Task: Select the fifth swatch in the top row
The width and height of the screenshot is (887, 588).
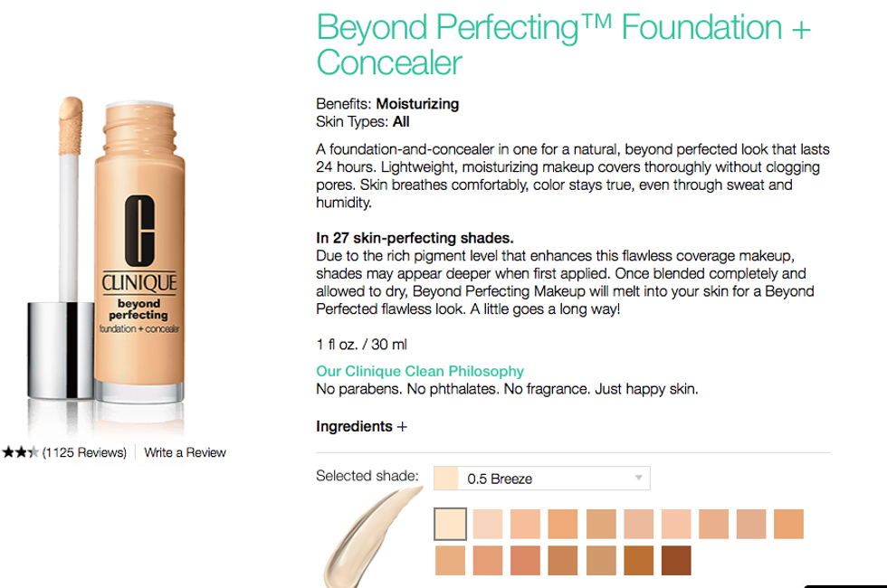Action: 601,524
